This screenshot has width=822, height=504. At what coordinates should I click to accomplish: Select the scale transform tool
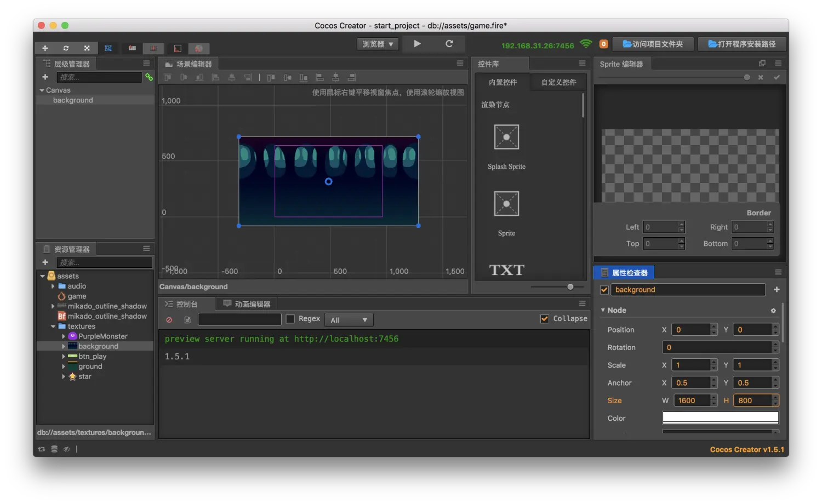point(87,48)
